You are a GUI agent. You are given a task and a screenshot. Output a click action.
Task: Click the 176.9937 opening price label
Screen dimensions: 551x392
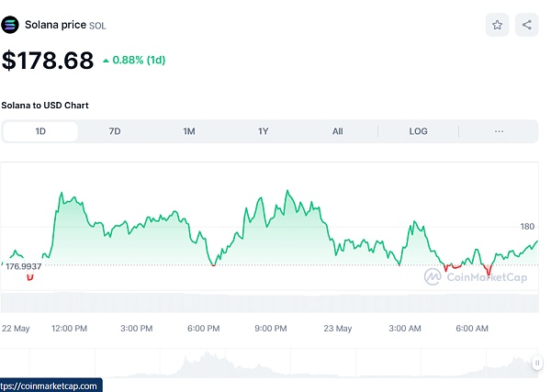(x=24, y=265)
